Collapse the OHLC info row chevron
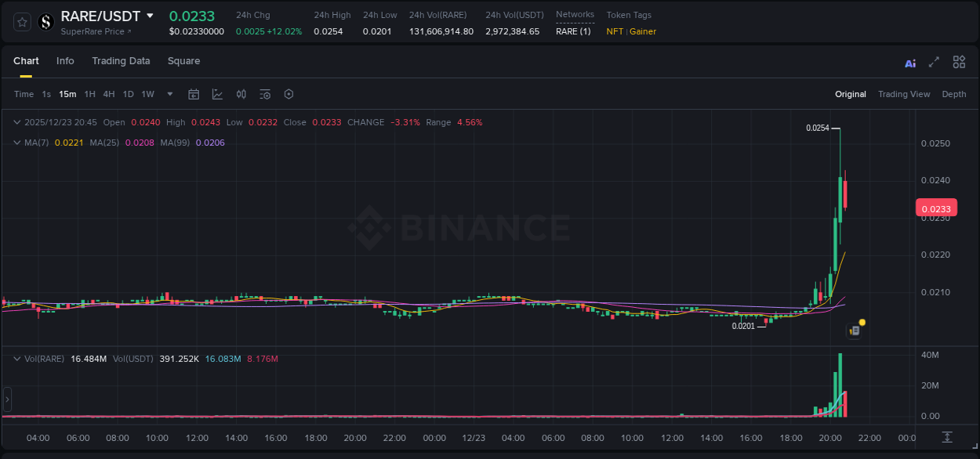 click(x=17, y=122)
